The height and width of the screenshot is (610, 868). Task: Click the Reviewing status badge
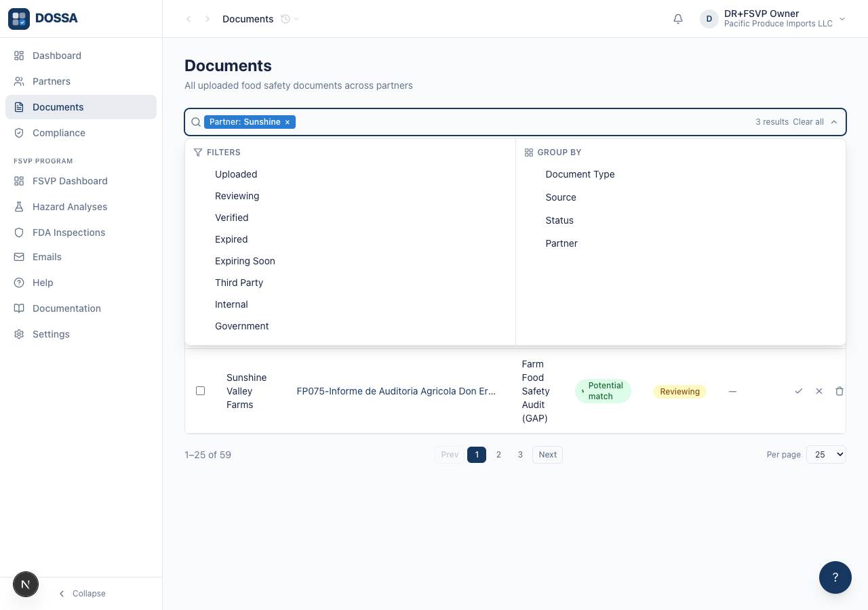(679, 391)
